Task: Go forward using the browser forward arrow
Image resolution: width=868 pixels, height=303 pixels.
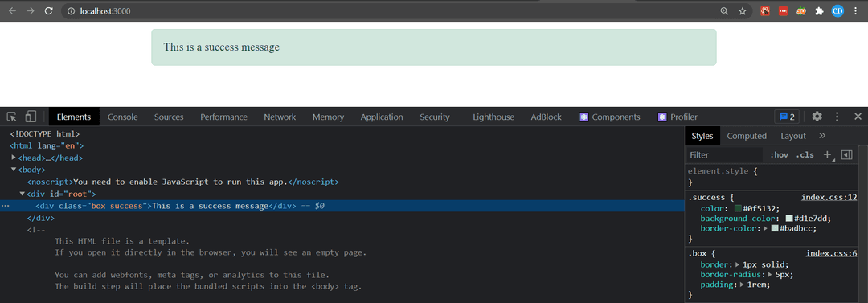Action: click(31, 11)
